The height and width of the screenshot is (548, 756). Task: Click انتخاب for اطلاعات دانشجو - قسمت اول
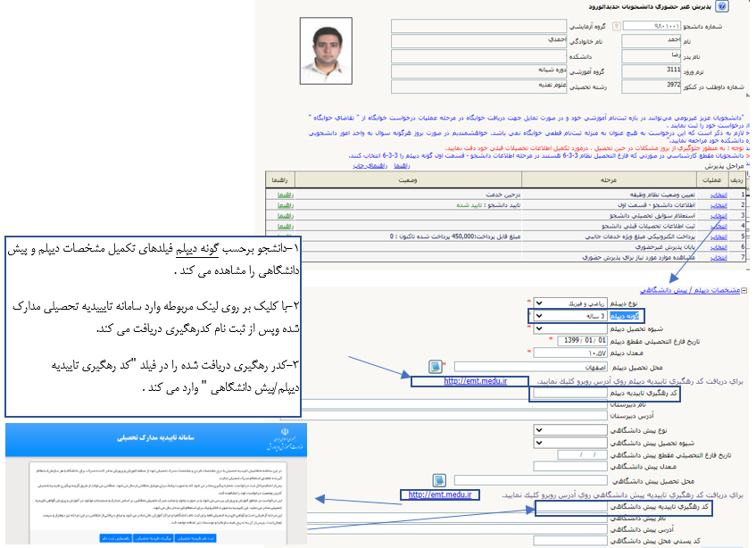click(719, 205)
